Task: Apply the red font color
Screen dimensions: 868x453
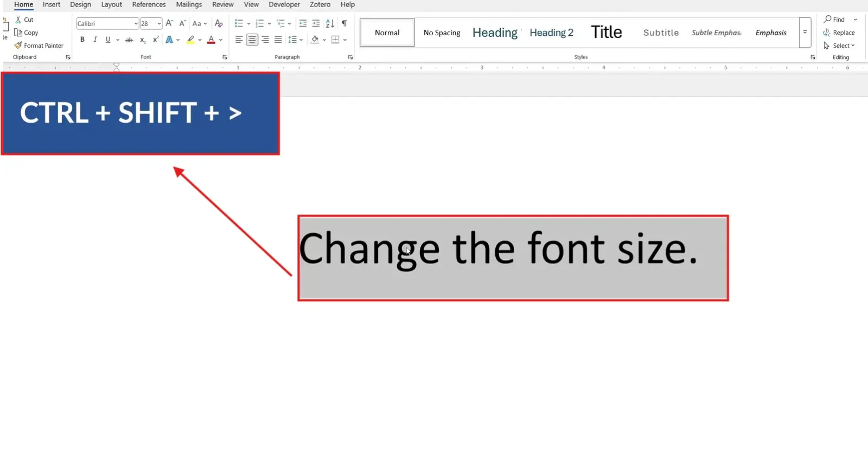Action: click(212, 40)
